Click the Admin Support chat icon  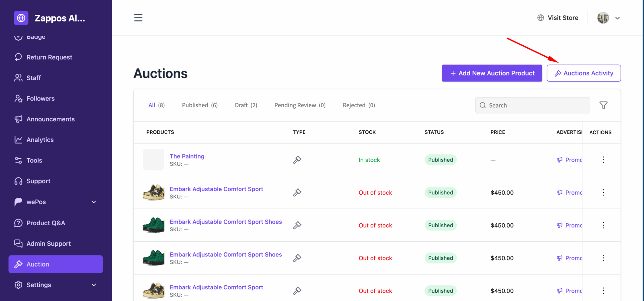[x=18, y=243]
